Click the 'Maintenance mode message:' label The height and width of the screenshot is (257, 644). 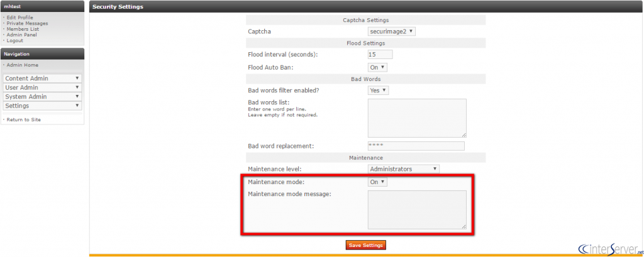click(289, 194)
